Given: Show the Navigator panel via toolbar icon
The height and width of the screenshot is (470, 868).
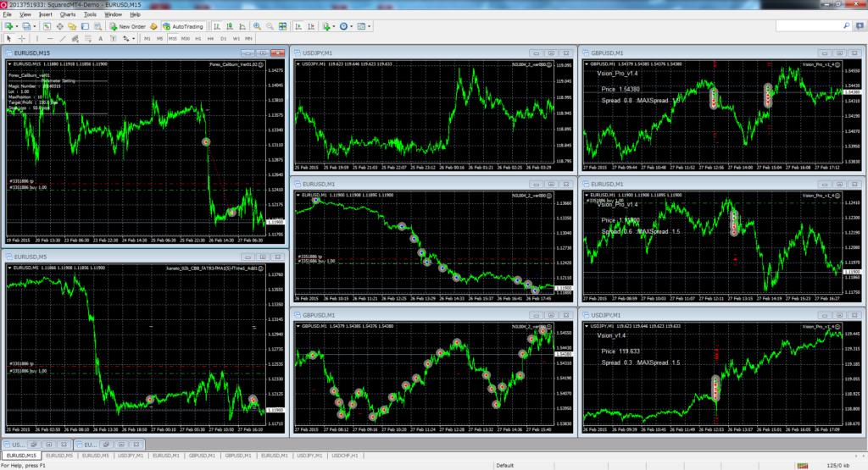Looking at the screenshot, I should click(x=72, y=26).
